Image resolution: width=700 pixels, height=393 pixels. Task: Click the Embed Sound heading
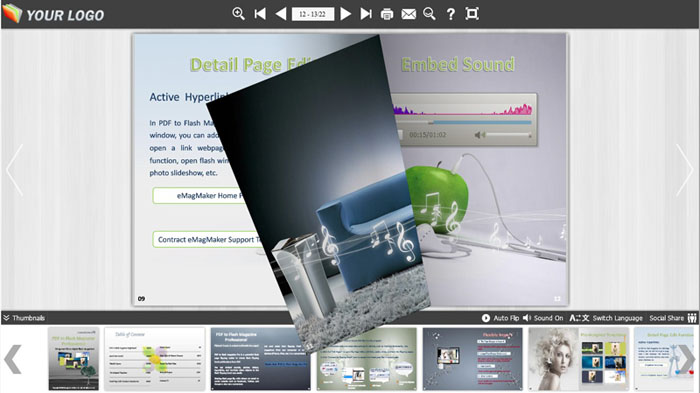coord(458,65)
